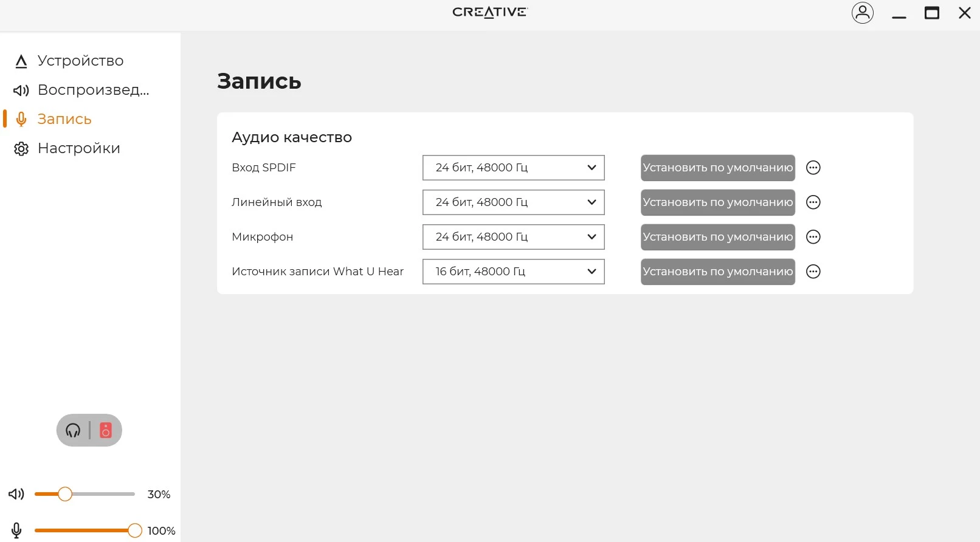Go to Устройство section

point(80,61)
